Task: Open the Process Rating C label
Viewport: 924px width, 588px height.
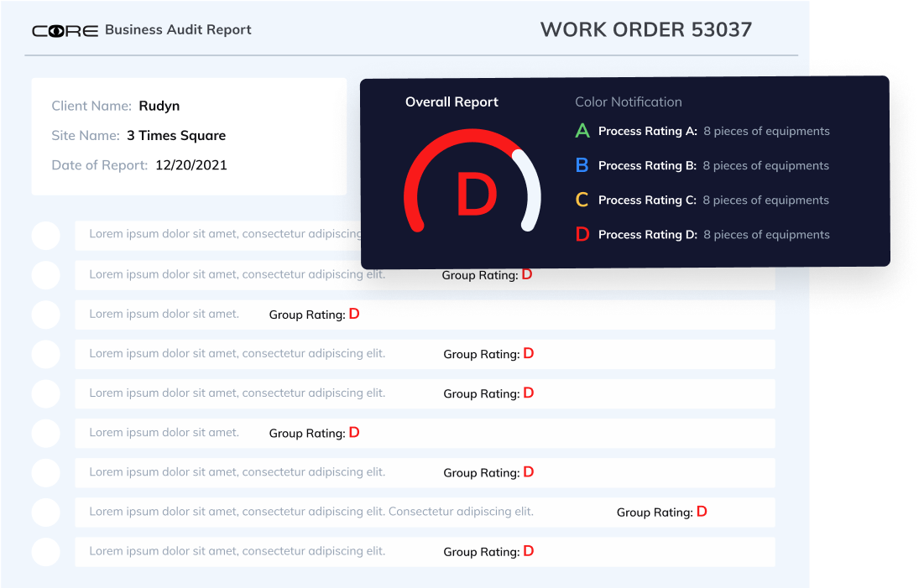Action: [647, 200]
